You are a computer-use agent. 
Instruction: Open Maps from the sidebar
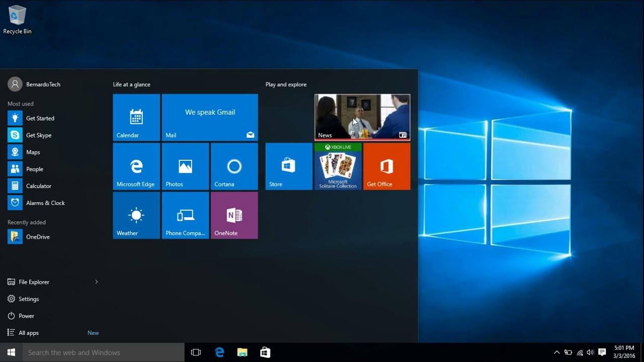pyautogui.click(x=33, y=152)
